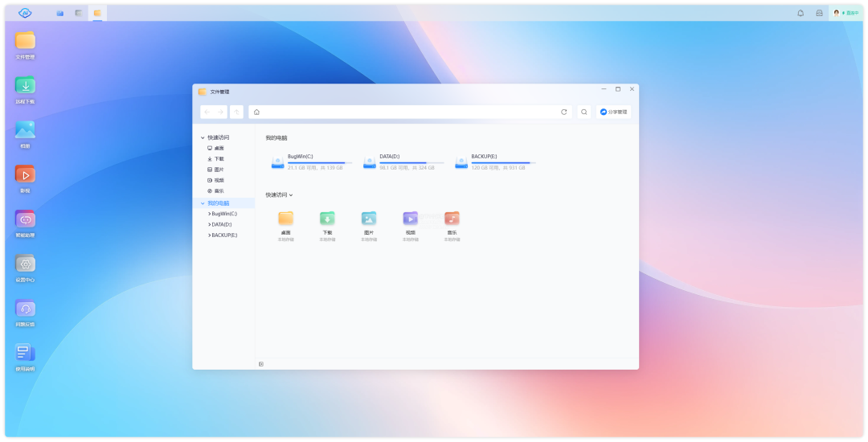This screenshot has width=868, height=442.
Task: Switch to the gray second top-bar app icon
Action: pyautogui.click(x=79, y=13)
